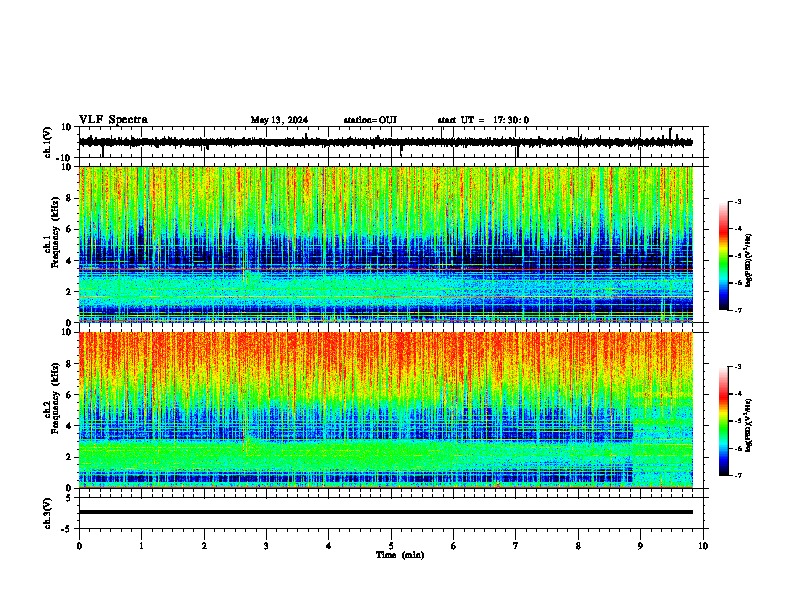Click the ch.1 voltage waveform trace
Viewport: 792px width, 612px height.
386,142
